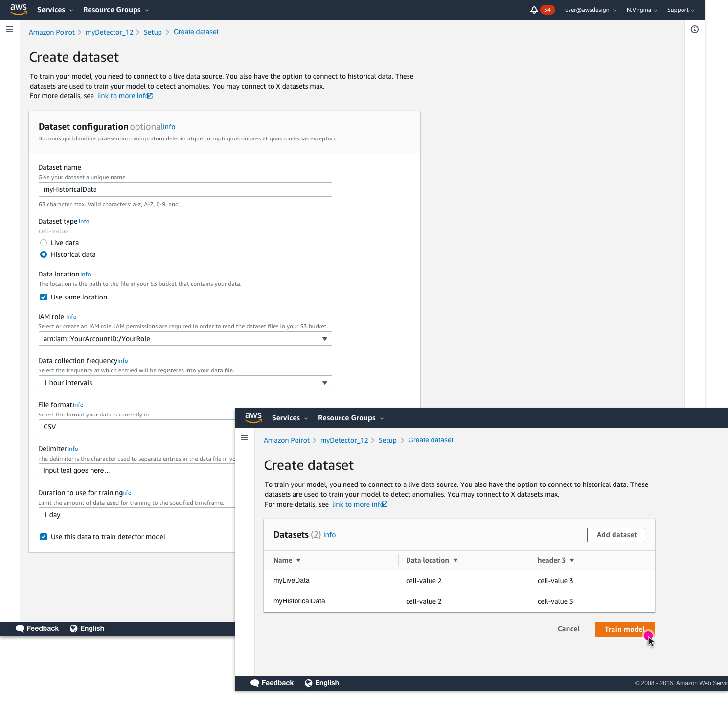Toggle Use this data to train detector model

(44, 537)
